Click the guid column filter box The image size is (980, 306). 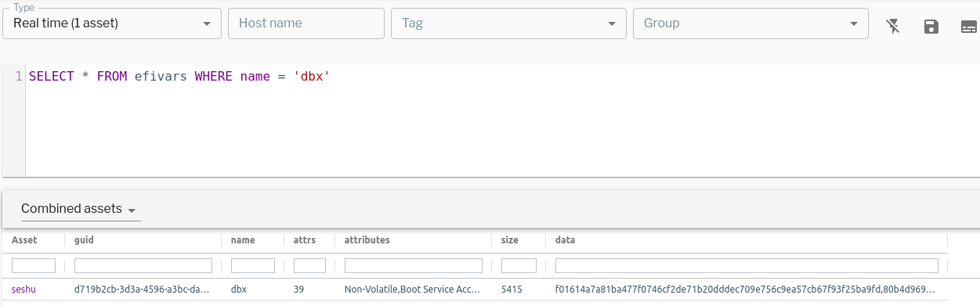[x=143, y=265]
